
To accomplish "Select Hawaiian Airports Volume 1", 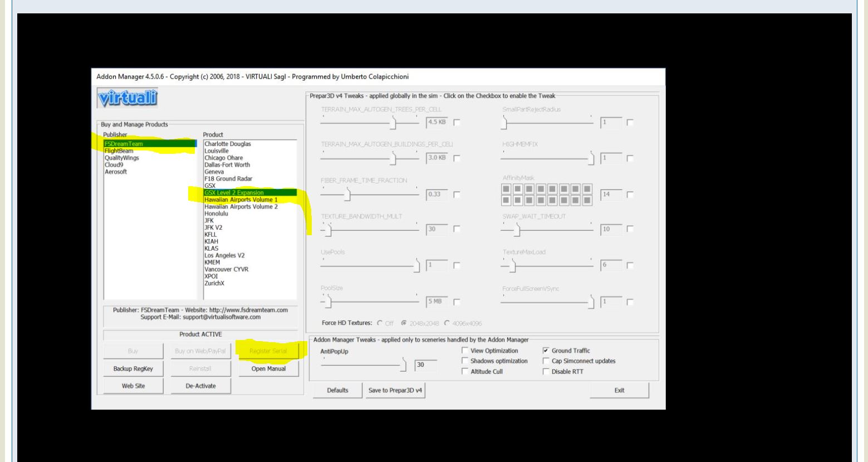I will [250, 200].
